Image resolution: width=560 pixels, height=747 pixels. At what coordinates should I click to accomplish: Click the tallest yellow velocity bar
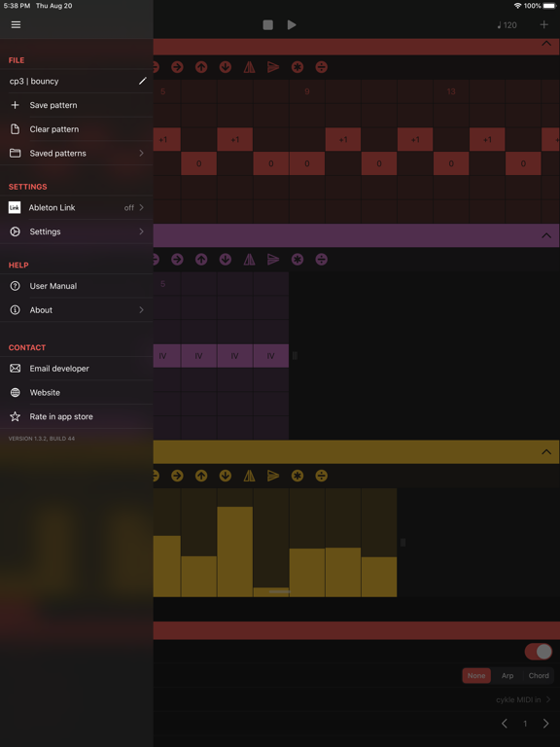click(x=235, y=551)
